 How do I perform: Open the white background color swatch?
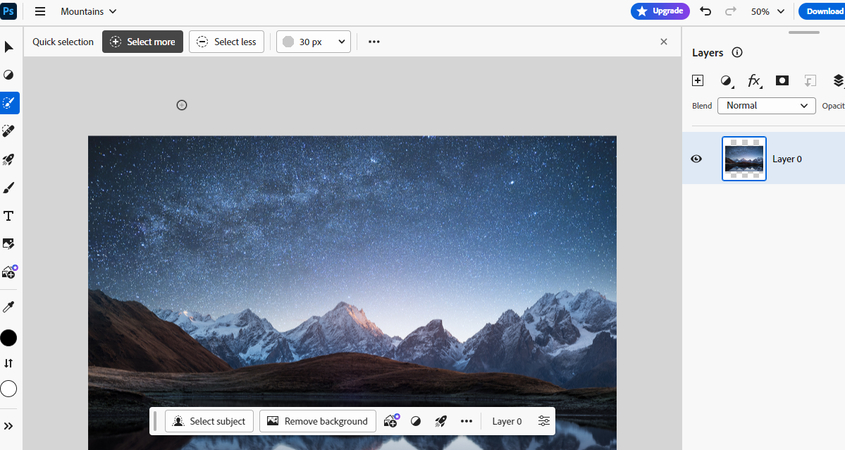point(9,389)
